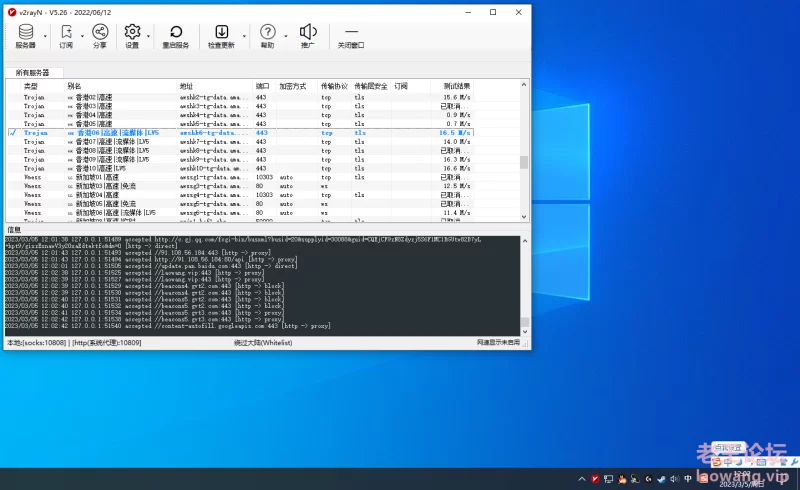Screen dimensions: 800x490
Task: Sort by the 传输层安全 column header
Action: [371, 86]
